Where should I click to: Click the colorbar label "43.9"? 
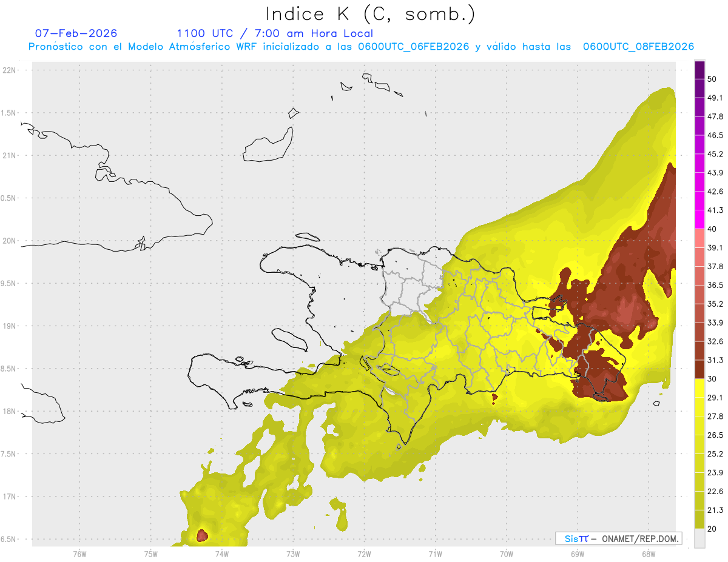coord(715,173)
